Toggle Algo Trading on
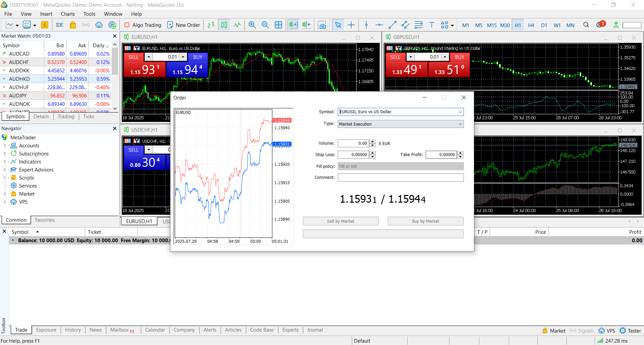Viewport: 644px width, 345px height. (x=143, y=25)
